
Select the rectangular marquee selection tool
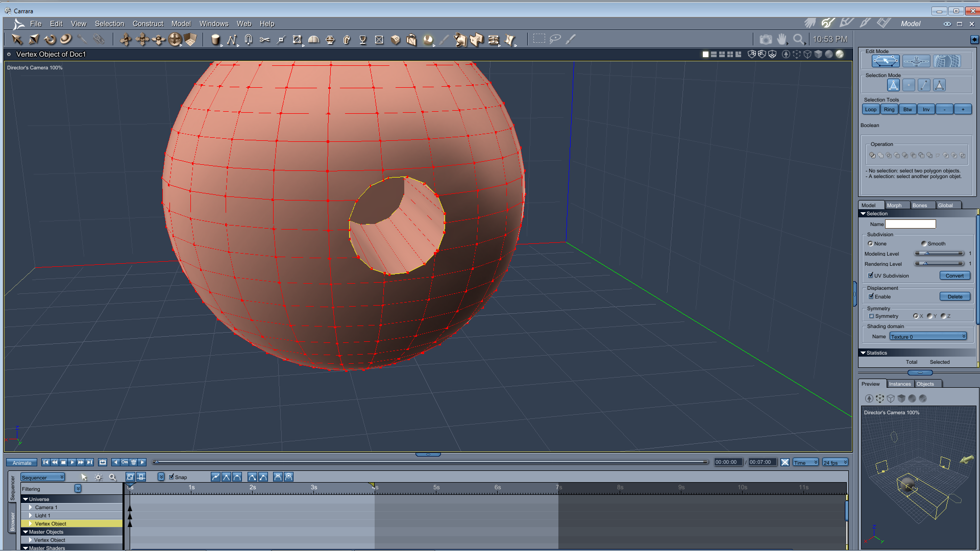pyautogui.click(x=539, y=39)
